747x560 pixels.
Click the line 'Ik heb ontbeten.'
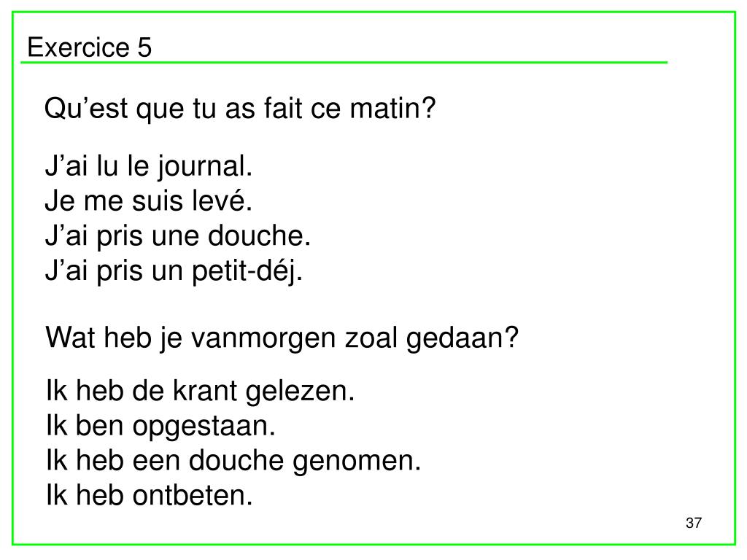click(150, 495)
